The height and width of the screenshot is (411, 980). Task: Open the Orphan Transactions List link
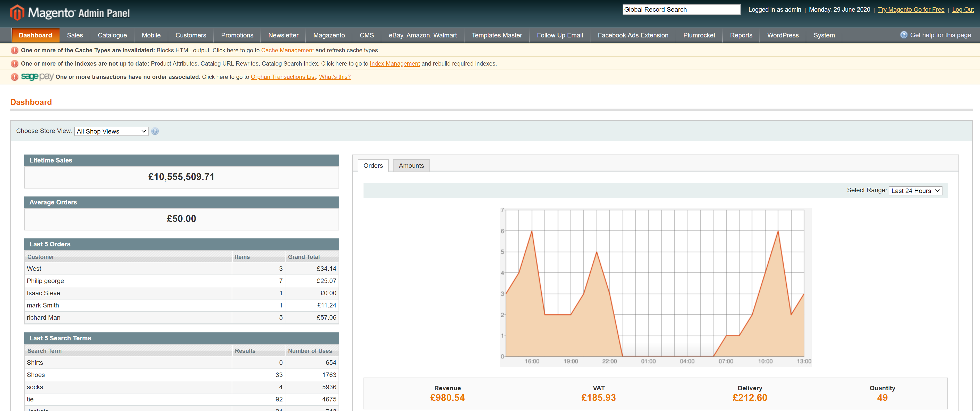(x=283, y=77)
